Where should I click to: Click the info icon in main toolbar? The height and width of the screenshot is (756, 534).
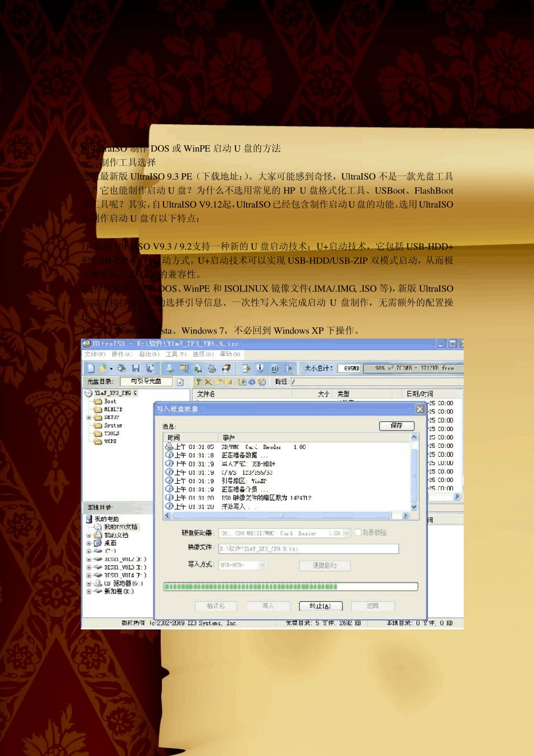(x=260, y=368)
